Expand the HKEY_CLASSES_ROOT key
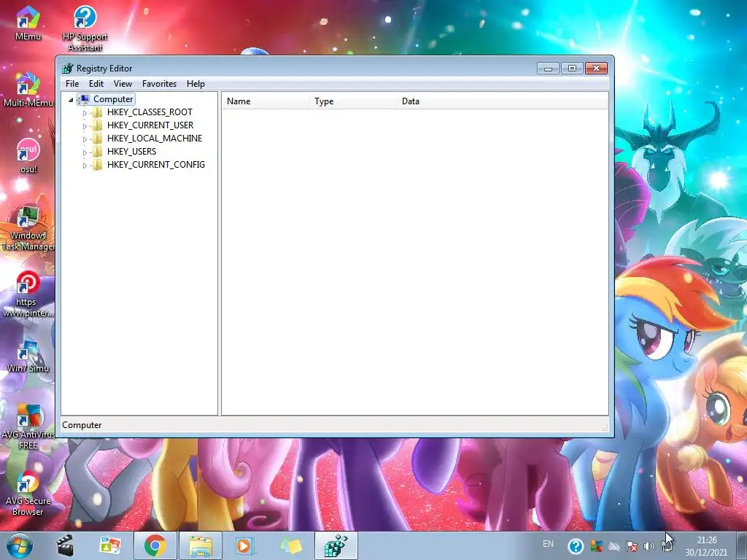Screen dimensions: 747x560 85,113
